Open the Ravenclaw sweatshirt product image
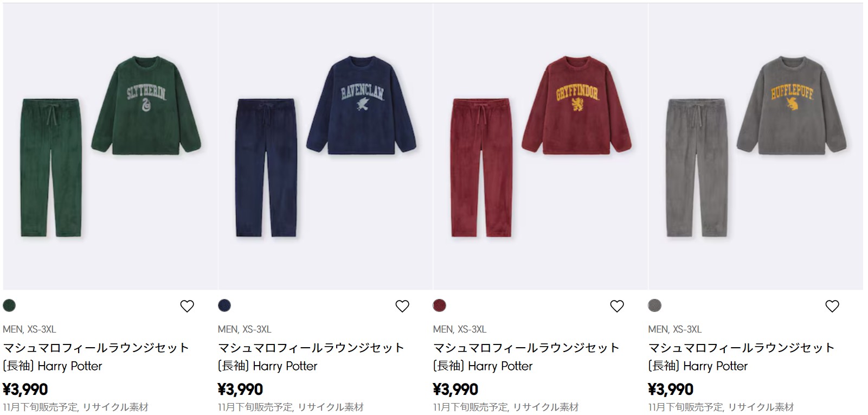The image size is (868, 415). click(x=362, y=105)
